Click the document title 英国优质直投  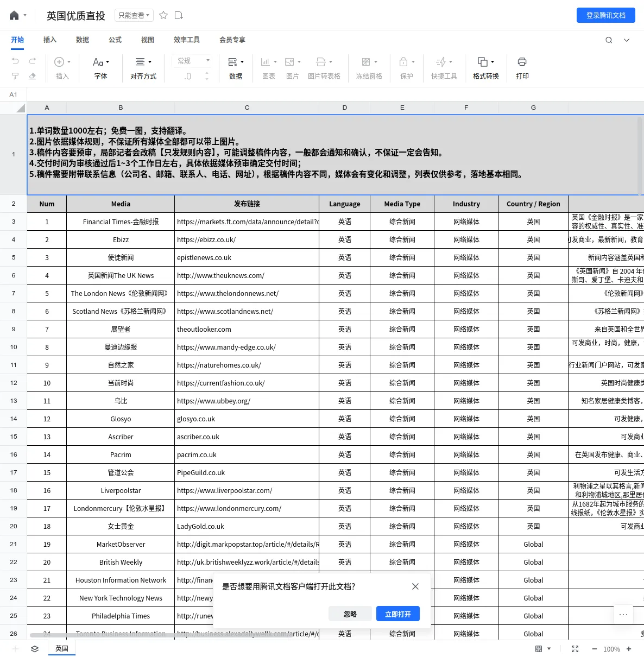pos(76,16)
